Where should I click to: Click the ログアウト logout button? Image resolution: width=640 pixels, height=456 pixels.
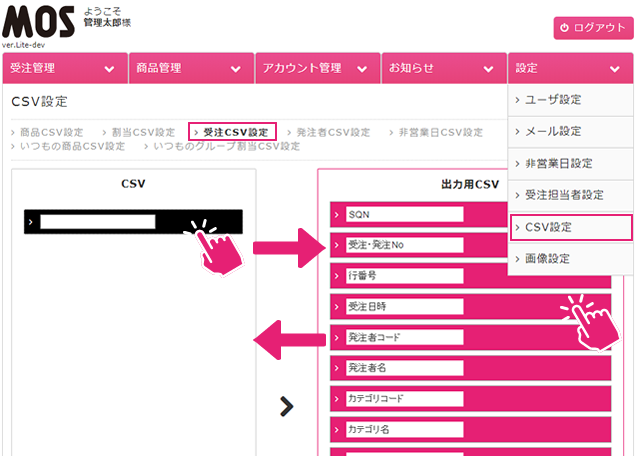(x=594, y=28)
